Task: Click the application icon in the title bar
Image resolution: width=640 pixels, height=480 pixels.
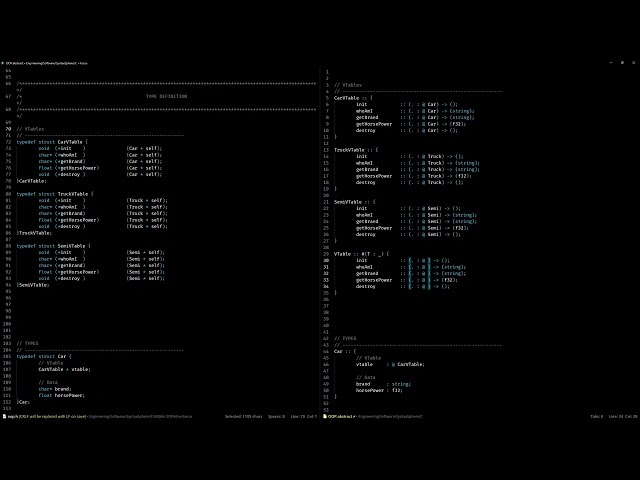Action: pos(2,63)
